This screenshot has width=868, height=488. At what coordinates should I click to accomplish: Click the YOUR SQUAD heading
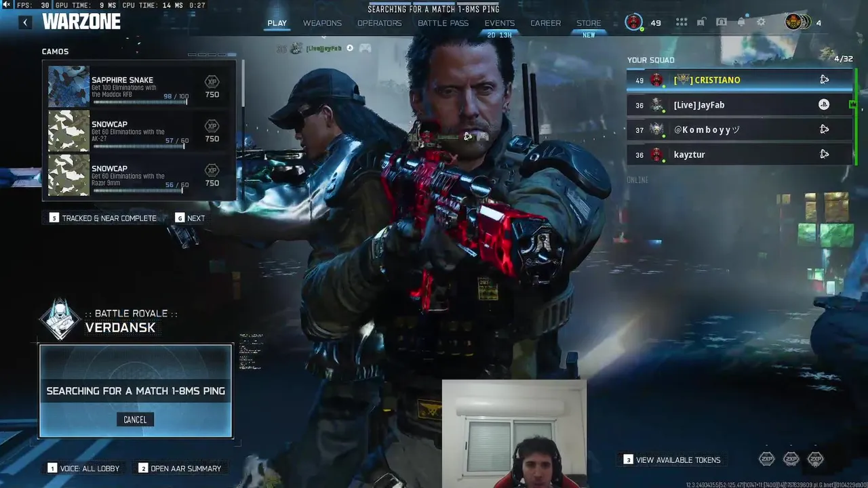point(650,60)
